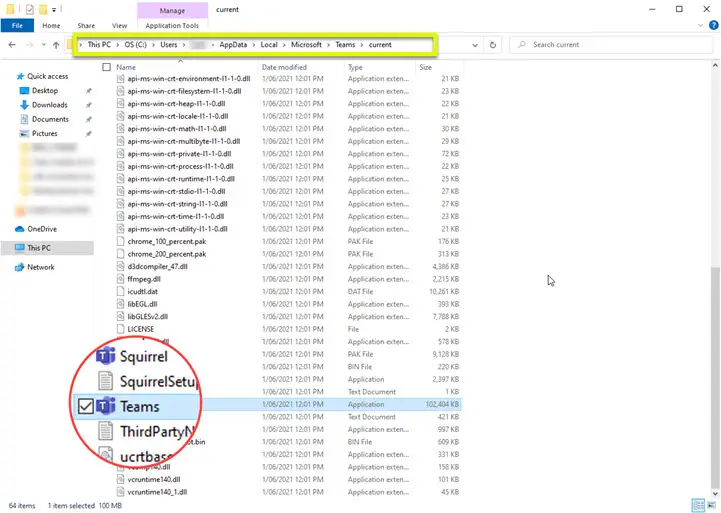
Task: Open Help with the question mark icon
Action: pos(714,25)
